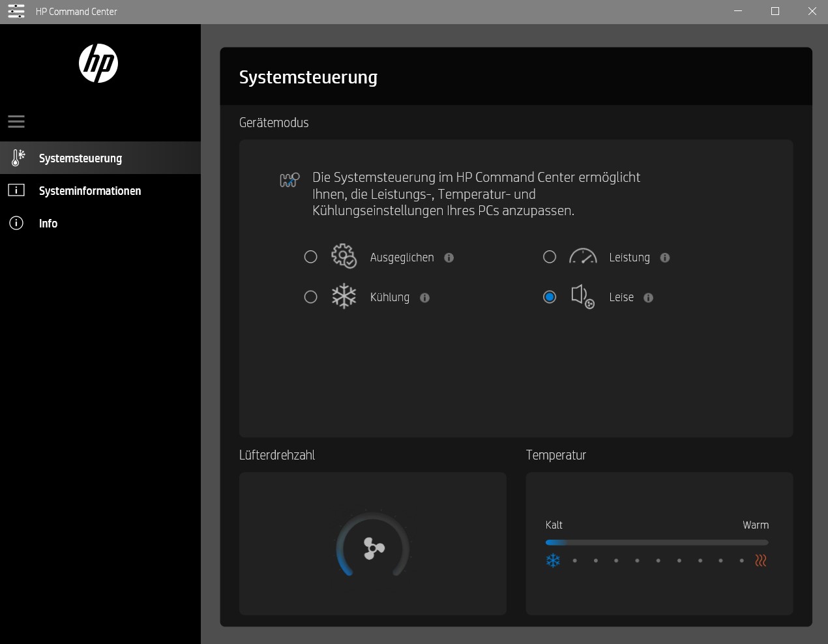This screenshot has width=828, height=644.
Task: Show info tooltip for Kühlung mode
Action: click(x=424, y=297)
